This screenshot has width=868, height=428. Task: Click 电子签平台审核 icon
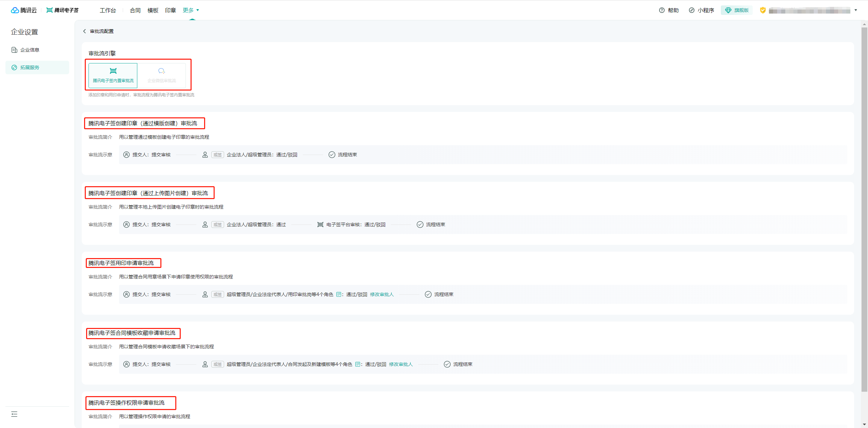point(320,225)
